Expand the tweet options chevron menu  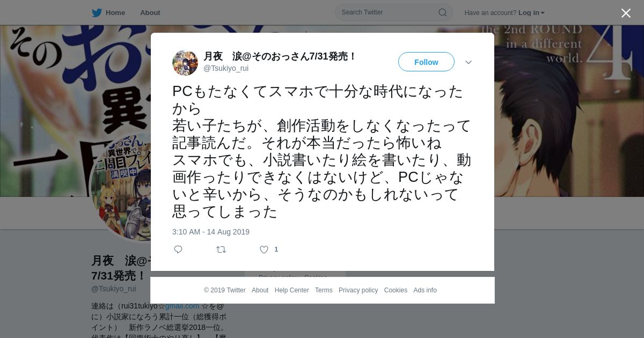click(469, 62)
